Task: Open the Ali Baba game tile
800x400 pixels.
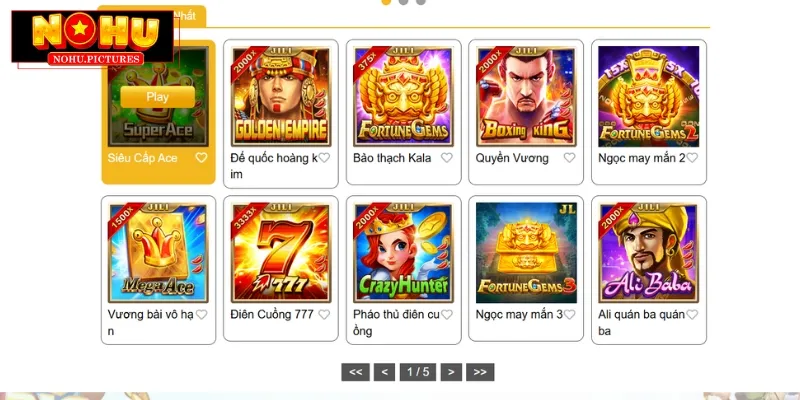Action: 648,253
